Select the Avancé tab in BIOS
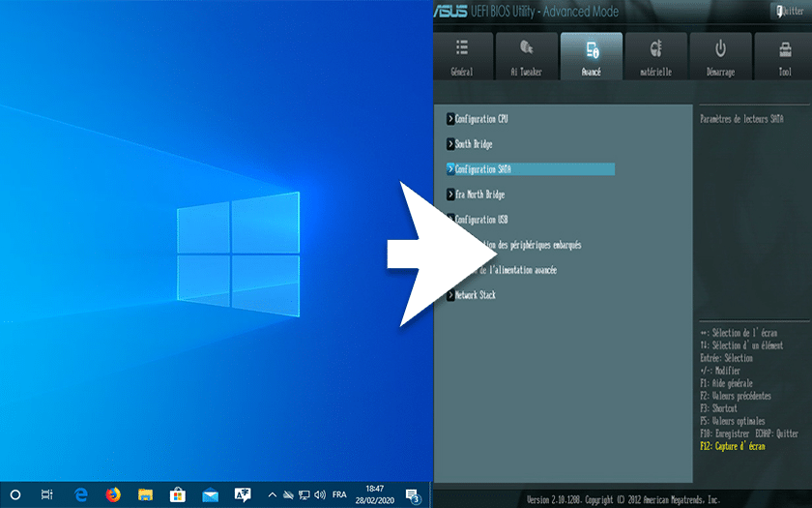Screen dimensions: 812x508 pyautogui.click(x=592, y=56)
